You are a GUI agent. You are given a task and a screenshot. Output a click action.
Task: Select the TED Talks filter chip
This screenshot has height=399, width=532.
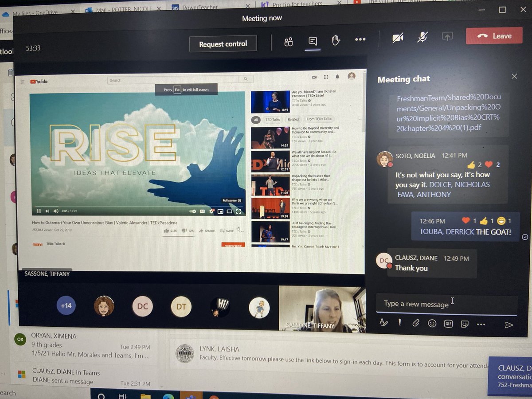[x=273, y=120]
